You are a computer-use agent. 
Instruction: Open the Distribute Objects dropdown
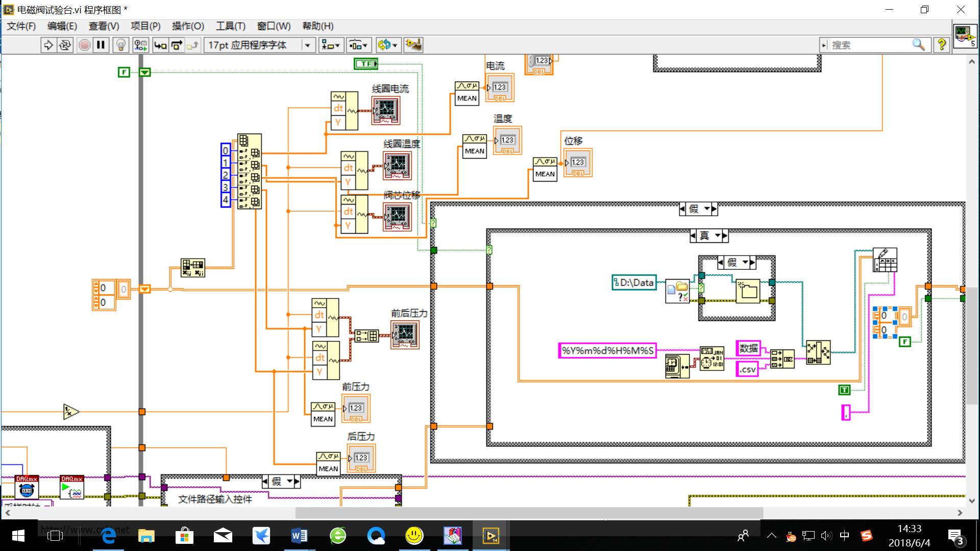click(358, 45)
